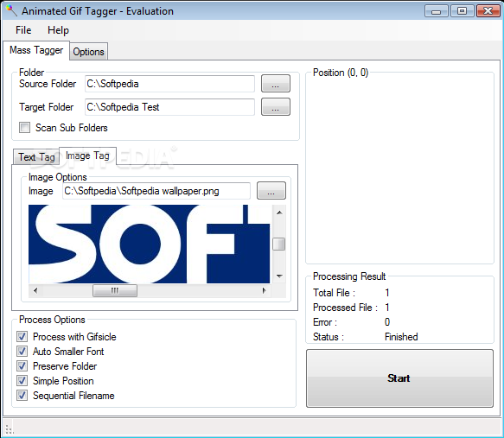Uncheck Process with Gifsicle
Screen dimensions: 504x438
click(x=22, y=337)
